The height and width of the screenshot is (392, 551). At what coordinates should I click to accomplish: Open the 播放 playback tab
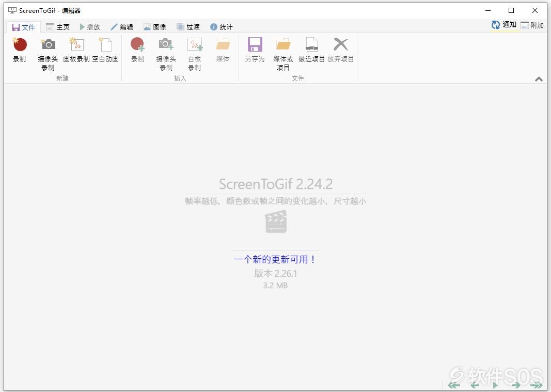pyautogui.click(x=90, y=27)
